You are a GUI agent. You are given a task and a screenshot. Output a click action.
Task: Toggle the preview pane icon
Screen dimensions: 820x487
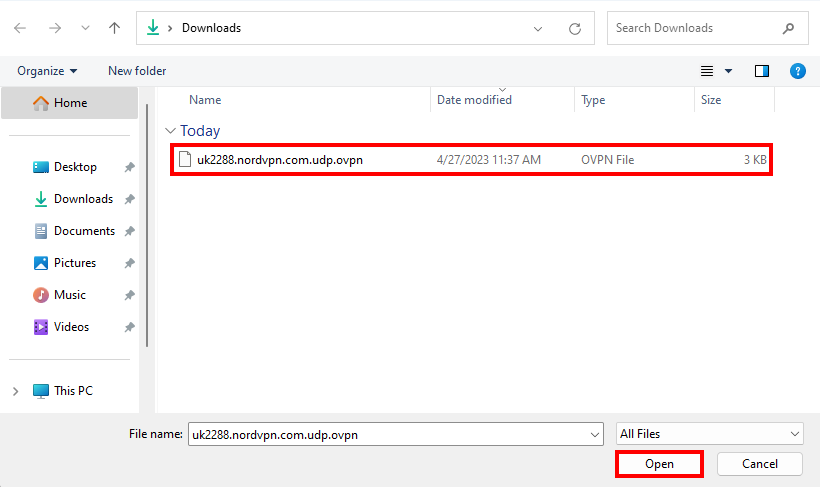point(762,71)
